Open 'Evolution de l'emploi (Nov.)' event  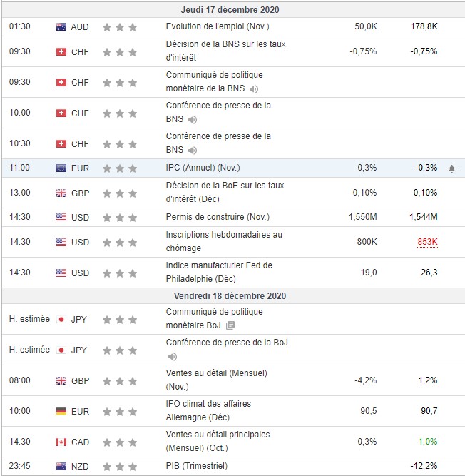click(x=213, y=26)
